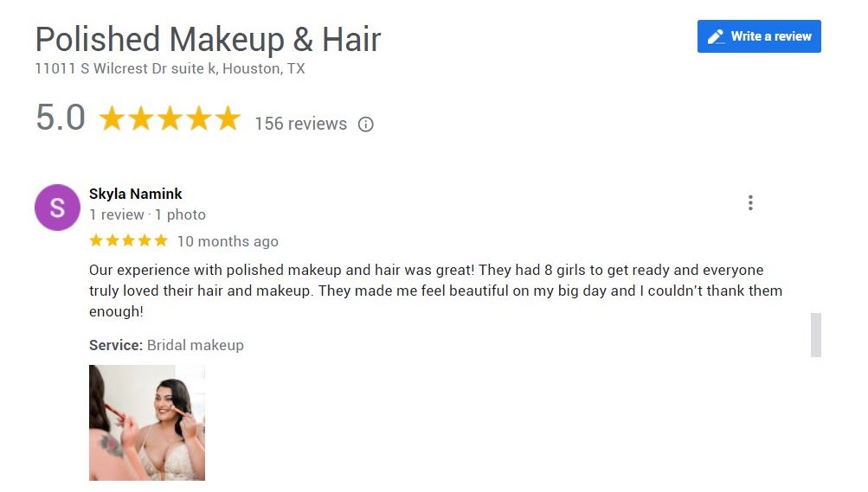Click the fifth star of overall 5.0 rating
Image resolution: width=868 pixels, height=492 pixels.
pos(228,118)
